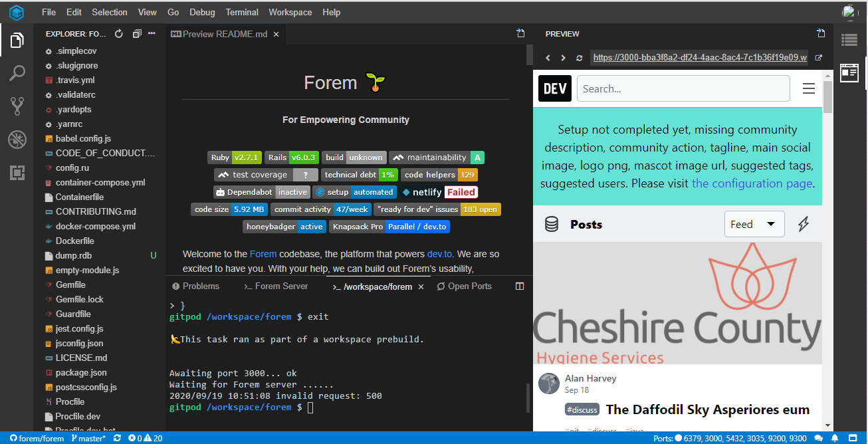Viewport: 868px width, 444px height.
Task: Collapse all folders in the Explorer
Action: coord(137,34)
